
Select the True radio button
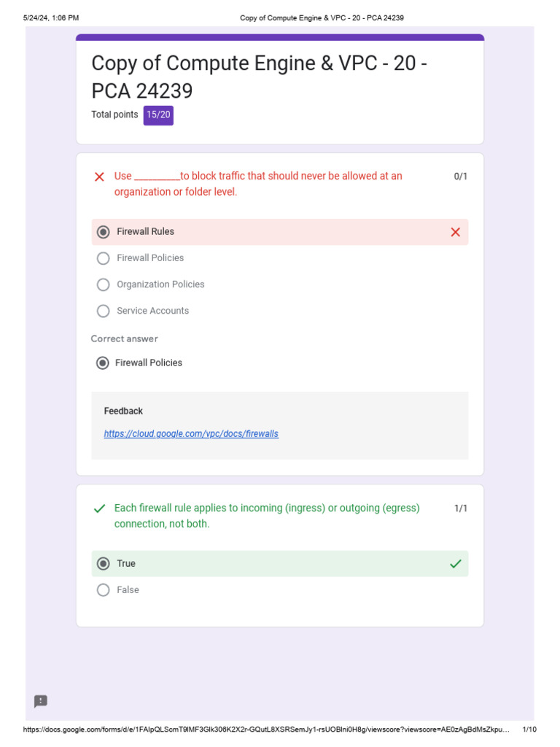pyautogui.click(x=104, y=564)
